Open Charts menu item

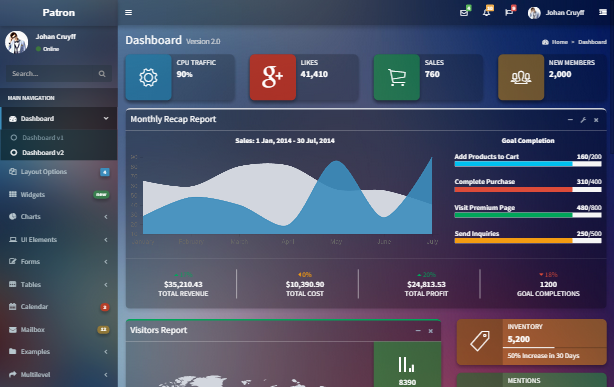pyautogui.click(x=59, y=217)
